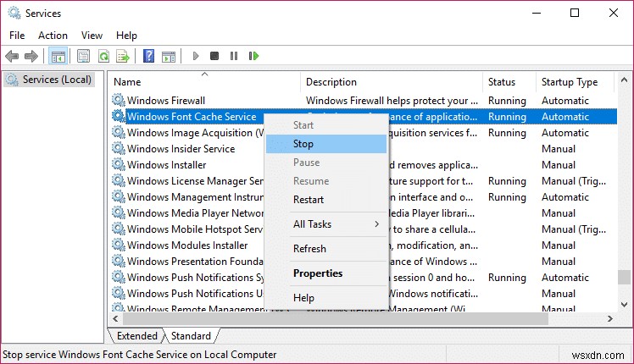The image size is (634, 364).
Task: Choose Refresh in the context menu
Action: (326, 249)
